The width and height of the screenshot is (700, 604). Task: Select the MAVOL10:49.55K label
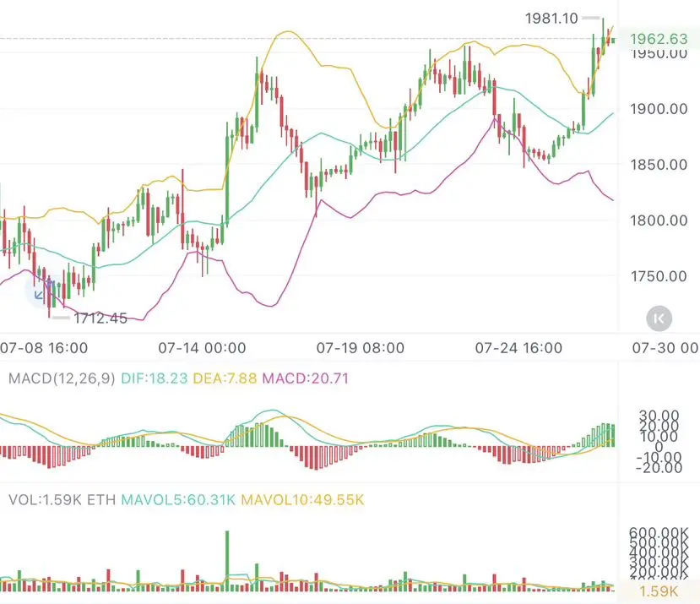[302, 499]
